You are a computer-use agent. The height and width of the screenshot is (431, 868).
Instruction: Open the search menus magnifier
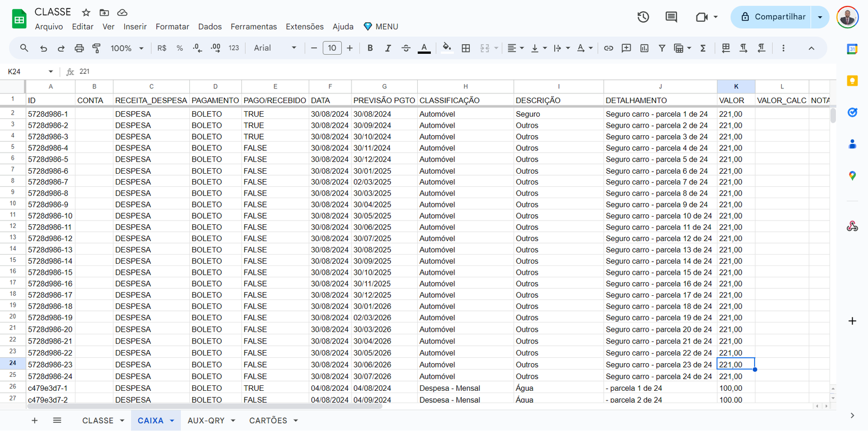click(x=24, y=48)
